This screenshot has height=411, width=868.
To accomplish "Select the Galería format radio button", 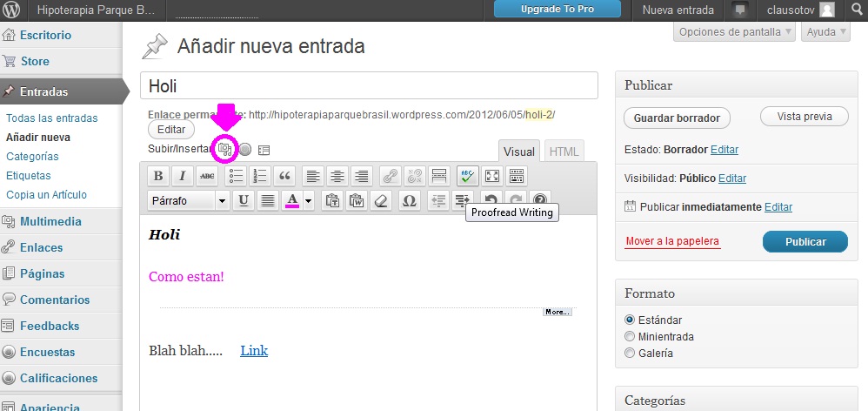I will pos(631,353).
